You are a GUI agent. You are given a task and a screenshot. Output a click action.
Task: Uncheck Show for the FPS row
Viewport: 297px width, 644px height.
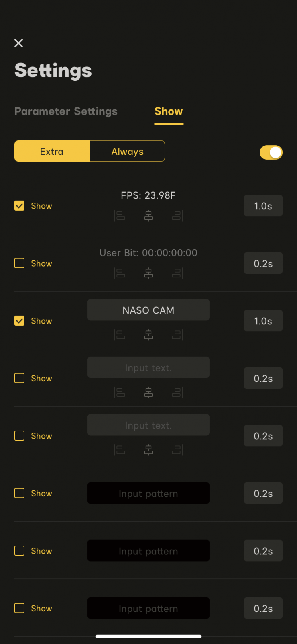coord(19,206)
